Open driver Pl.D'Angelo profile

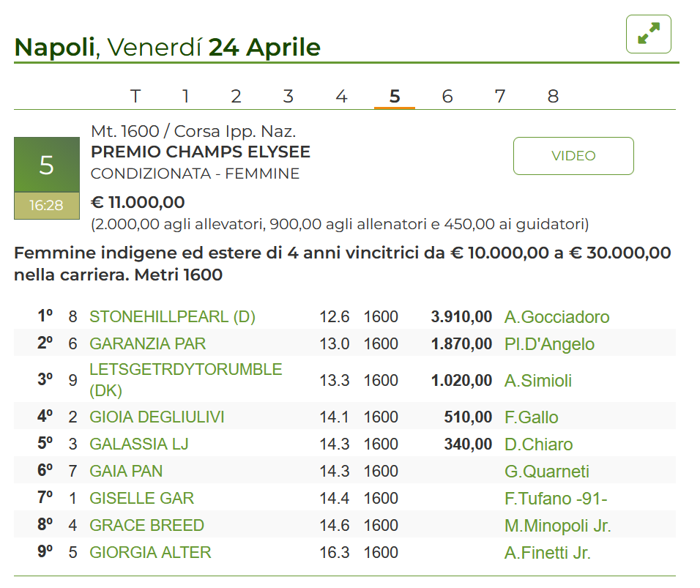[549, 344]
